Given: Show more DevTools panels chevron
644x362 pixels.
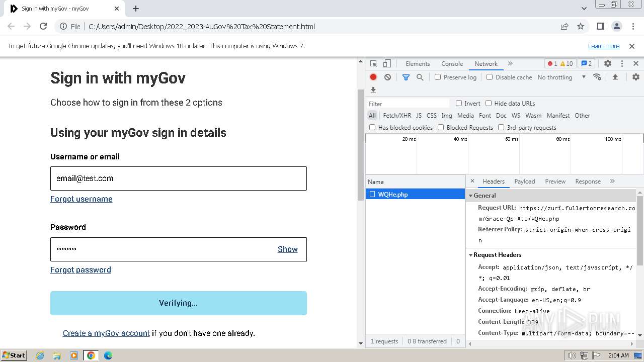Looking at the screenshot, I should click(510, 63).
